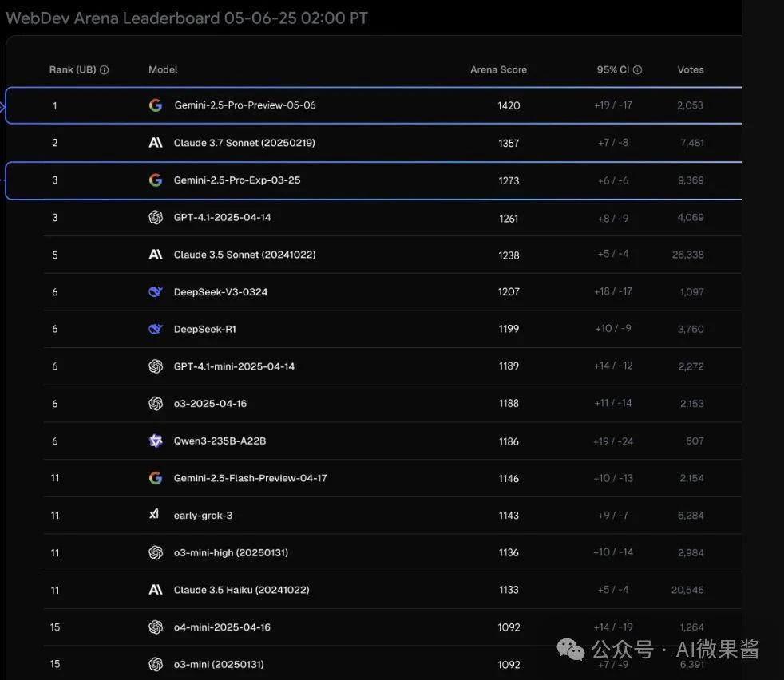Sort by the Rank (UB) column header

(73, 70)
